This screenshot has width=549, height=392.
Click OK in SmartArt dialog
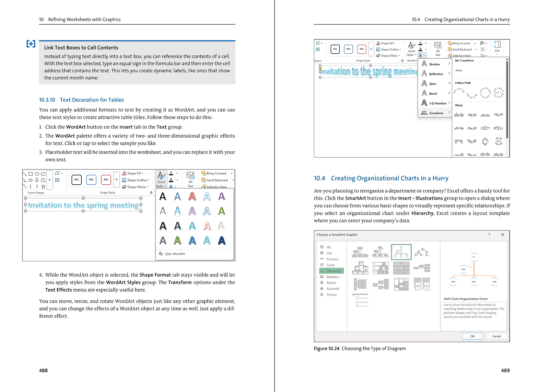pos(472,336)
